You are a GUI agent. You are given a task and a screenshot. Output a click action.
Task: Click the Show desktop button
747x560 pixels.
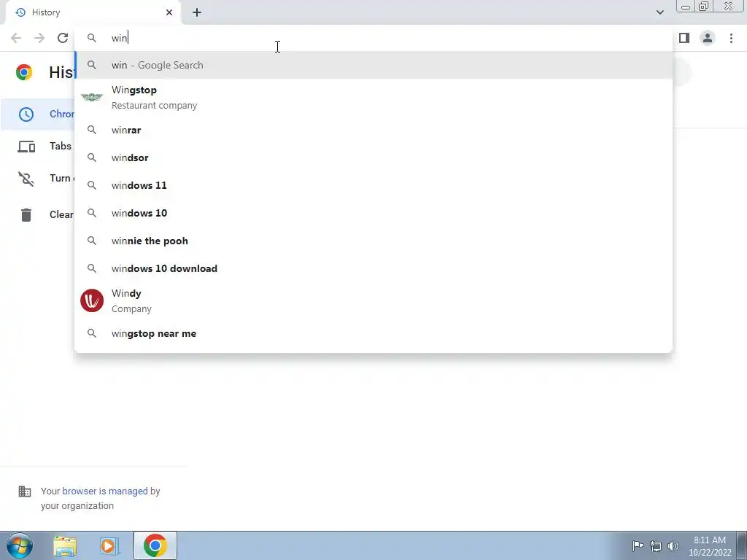pyautogui.click(x=742, y=545)
